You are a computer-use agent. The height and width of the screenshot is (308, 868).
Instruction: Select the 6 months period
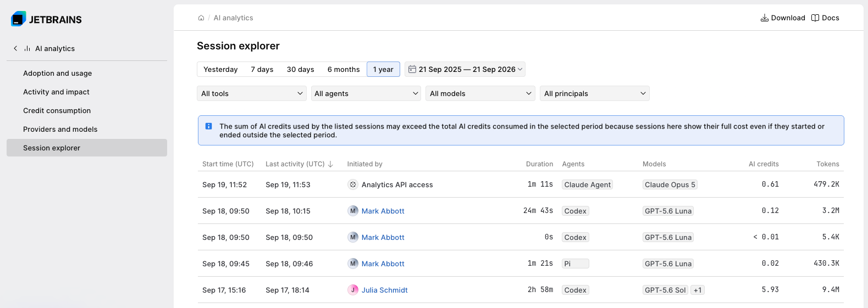[344, 69]
